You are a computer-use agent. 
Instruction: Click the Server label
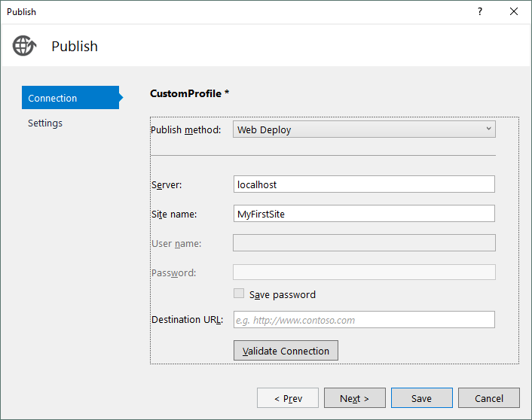(x=167, y=184)
